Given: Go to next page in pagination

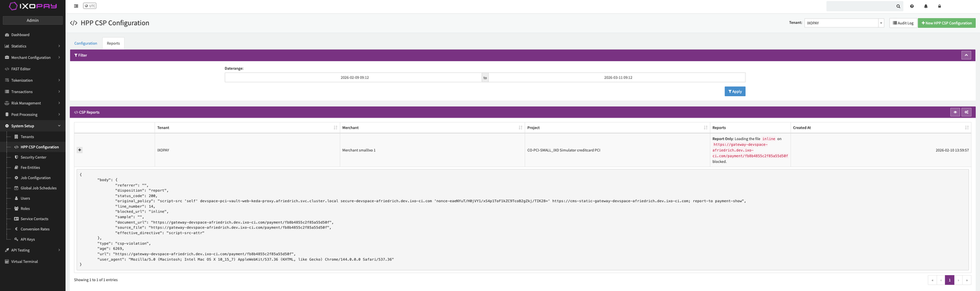Looking at the screenshot, I should point(959,280).
